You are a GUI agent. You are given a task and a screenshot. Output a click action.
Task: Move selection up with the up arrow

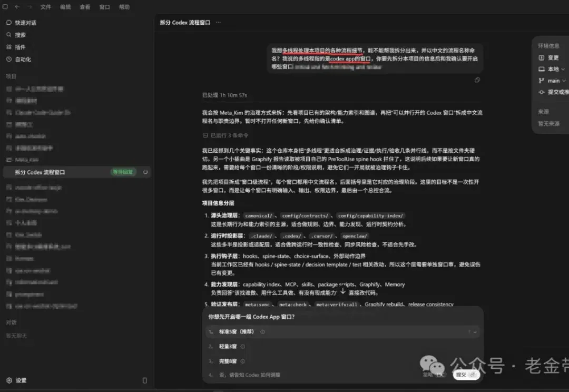pos(469,332)
